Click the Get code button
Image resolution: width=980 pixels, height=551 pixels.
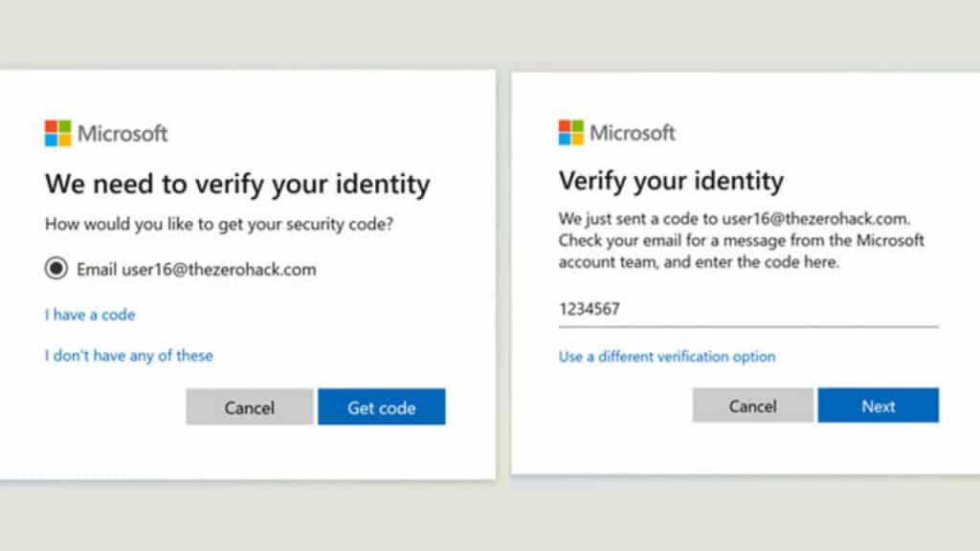[x=381, y=408]
